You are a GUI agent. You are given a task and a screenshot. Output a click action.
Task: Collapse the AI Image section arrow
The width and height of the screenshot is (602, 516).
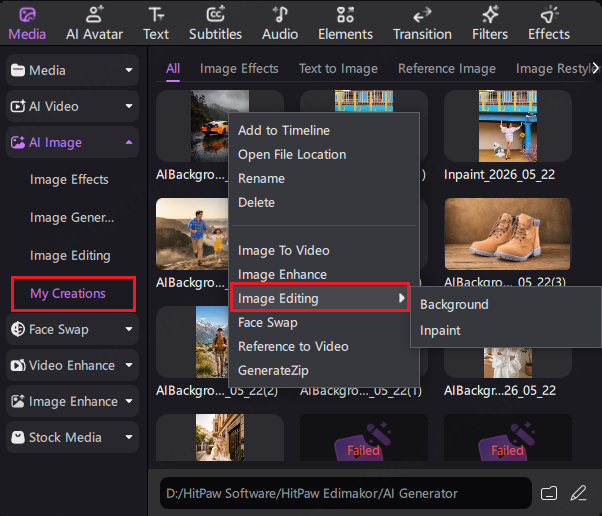[129, 142]
